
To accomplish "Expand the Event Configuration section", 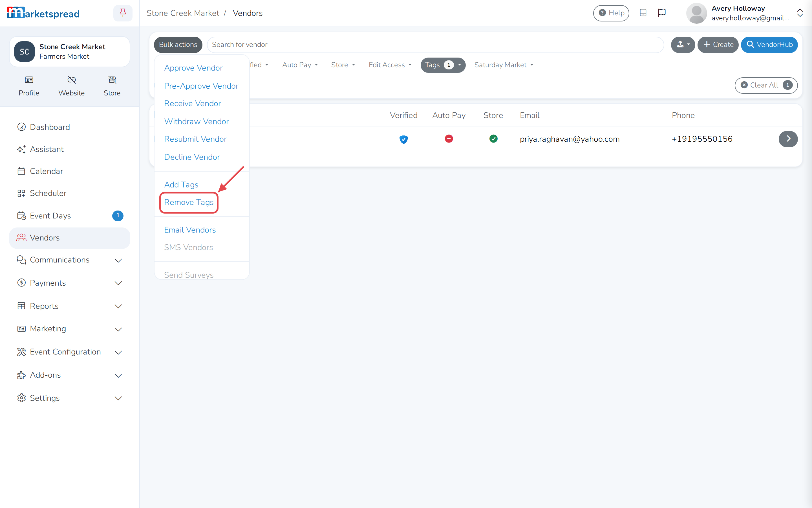I will 69,352.
